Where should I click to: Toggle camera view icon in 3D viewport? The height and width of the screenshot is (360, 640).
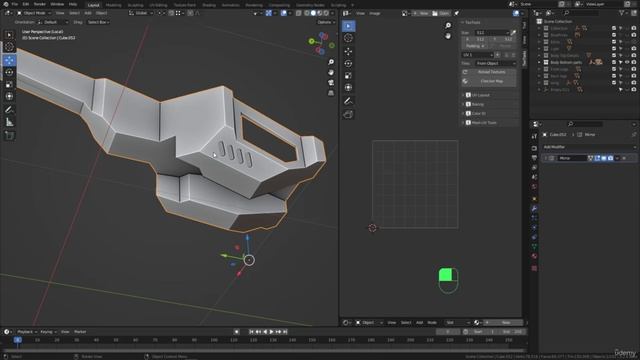[331, 82]
